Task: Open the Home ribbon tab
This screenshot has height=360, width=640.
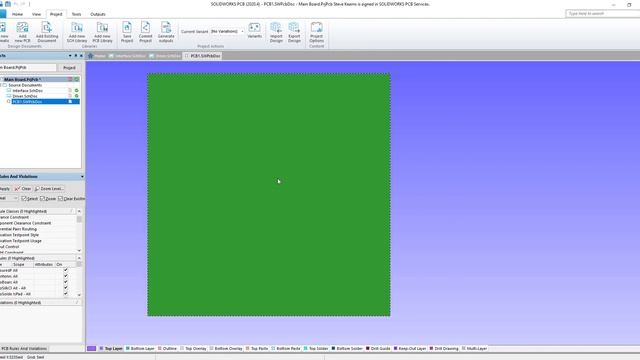Action: [17, 14]
